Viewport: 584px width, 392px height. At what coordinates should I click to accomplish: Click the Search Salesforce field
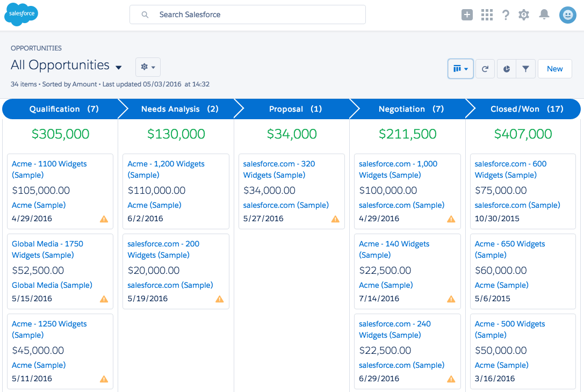coord(247,14)
